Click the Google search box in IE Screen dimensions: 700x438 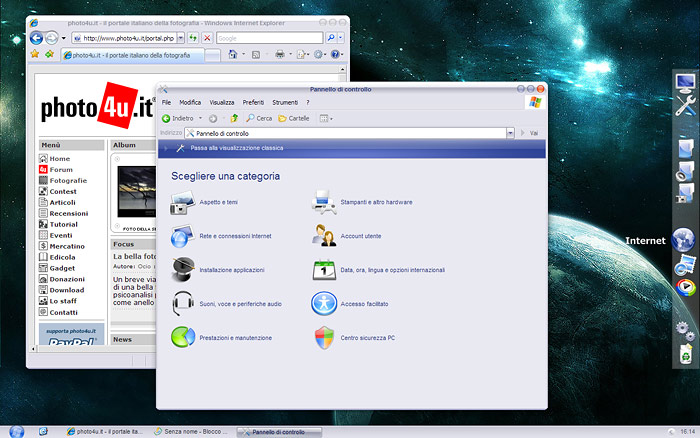[x=270, y=38]
